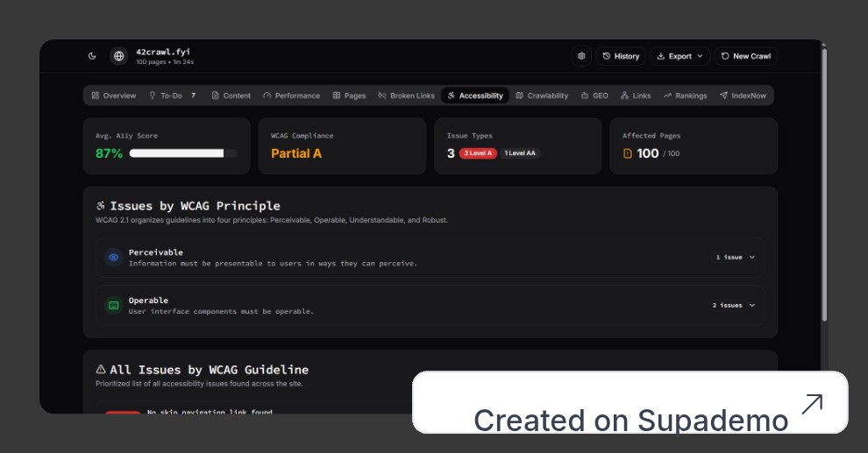This screenshot has width=868, height=453.
Task: Click the Crawlability tab icon
Action: (x=520, y=96)
